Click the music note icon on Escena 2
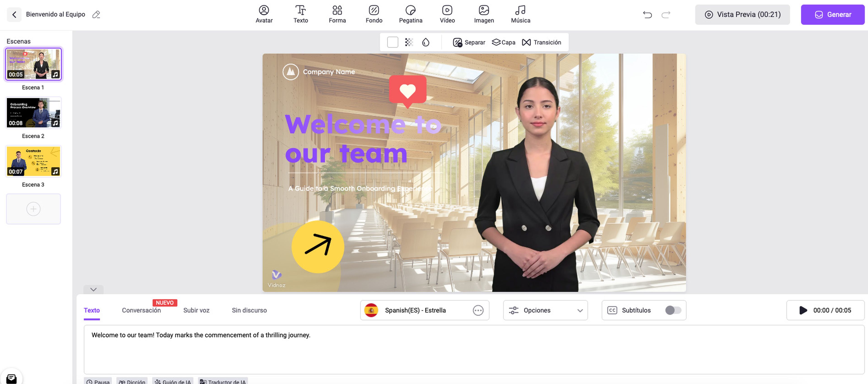Screen dimensions: 868x384 (55, 123)
